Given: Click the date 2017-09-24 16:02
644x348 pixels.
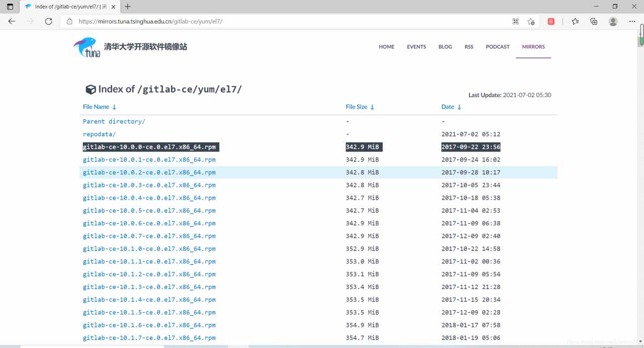Looking at the screenshot, I should pos(471,160).
